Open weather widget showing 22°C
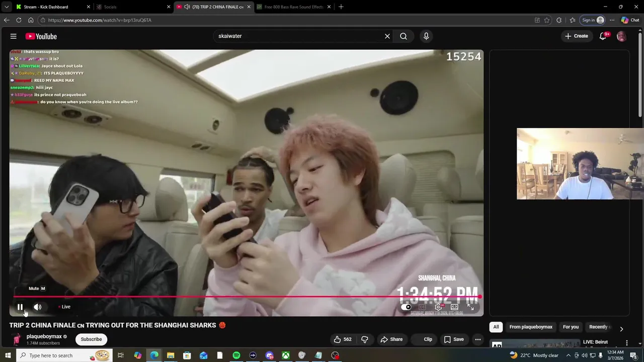This screenshot has height=362, width=644. (x=534, y=355)
